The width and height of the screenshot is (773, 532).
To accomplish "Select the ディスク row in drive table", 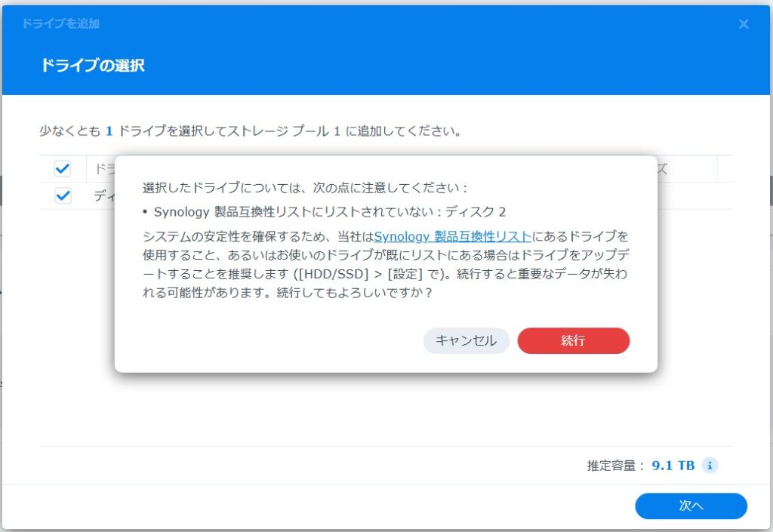I will (386, 195).
